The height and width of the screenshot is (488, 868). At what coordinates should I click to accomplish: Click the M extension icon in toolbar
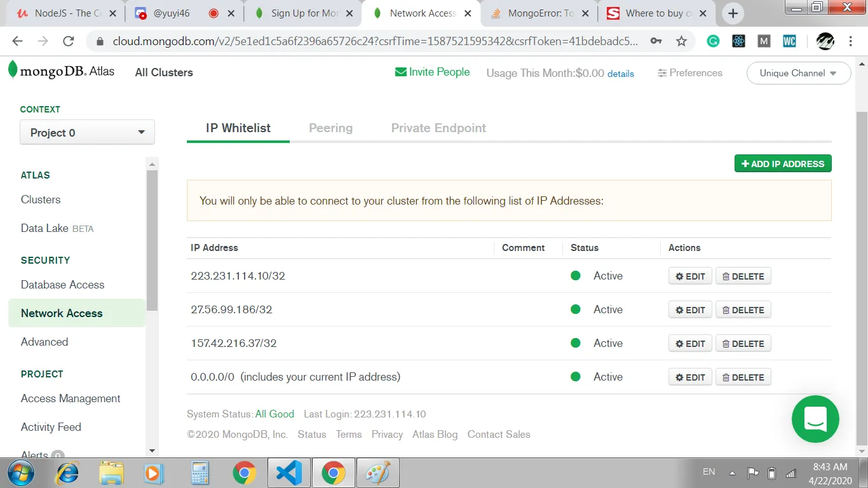click(x=764, y=41)
